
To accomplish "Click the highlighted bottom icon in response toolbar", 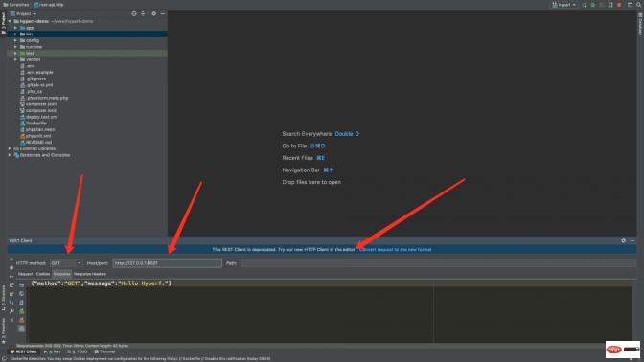I will coord(22,328).
